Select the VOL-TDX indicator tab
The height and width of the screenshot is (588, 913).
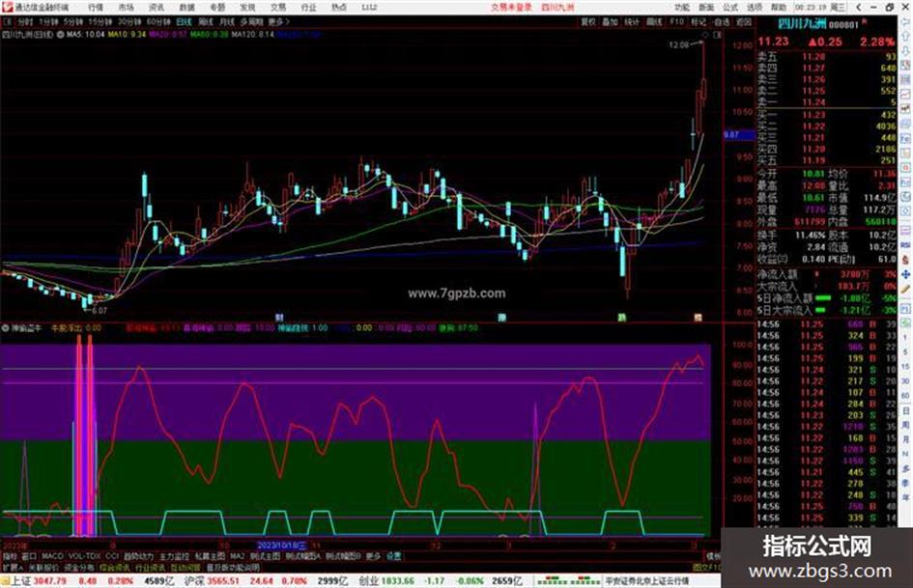(84, 556)
